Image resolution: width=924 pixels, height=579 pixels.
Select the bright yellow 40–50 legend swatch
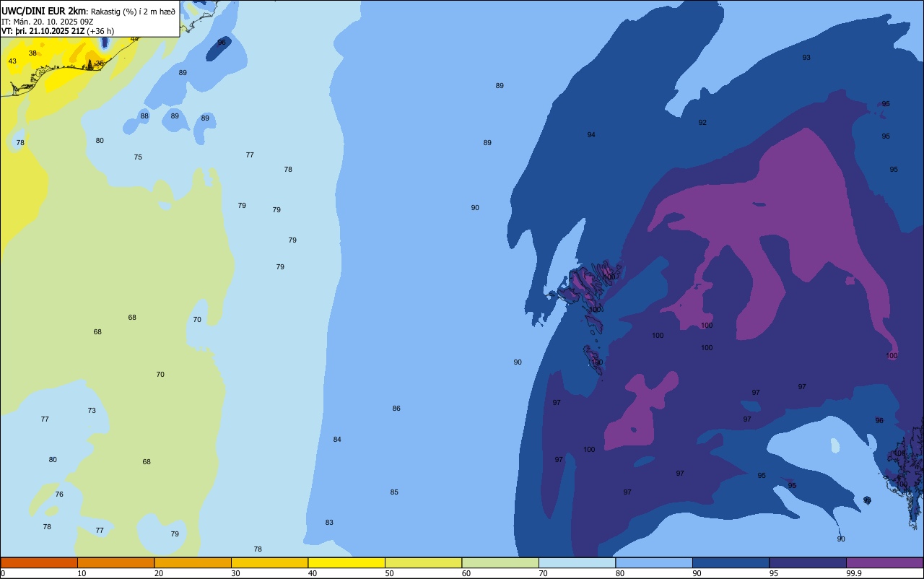[x=346, y=562]
